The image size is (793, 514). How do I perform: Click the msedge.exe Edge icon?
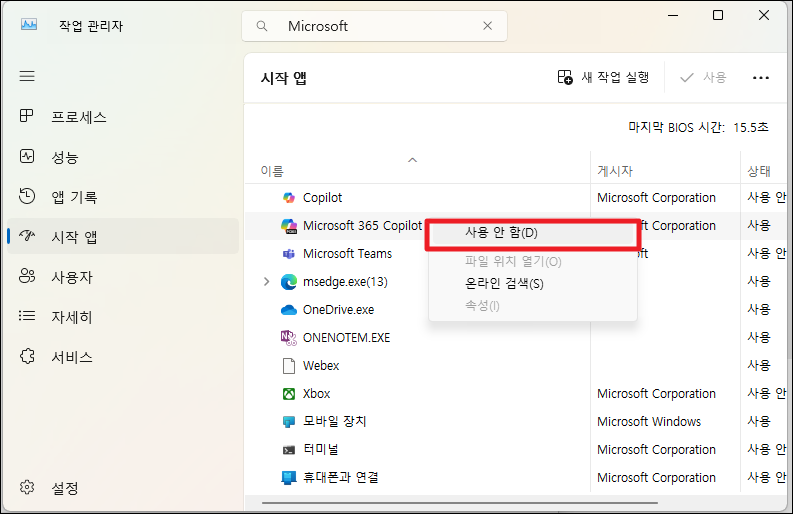[289, 282]
